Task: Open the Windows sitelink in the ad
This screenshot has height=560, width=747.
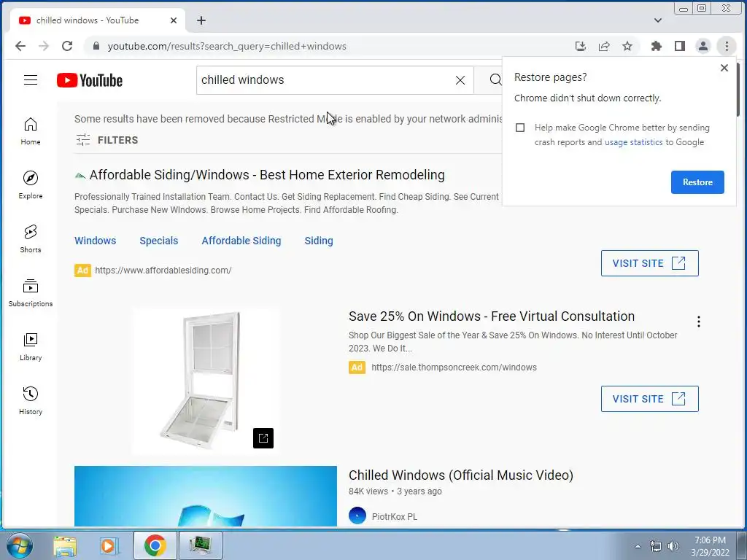Action: pyautogui.click(x=96, y=241)
